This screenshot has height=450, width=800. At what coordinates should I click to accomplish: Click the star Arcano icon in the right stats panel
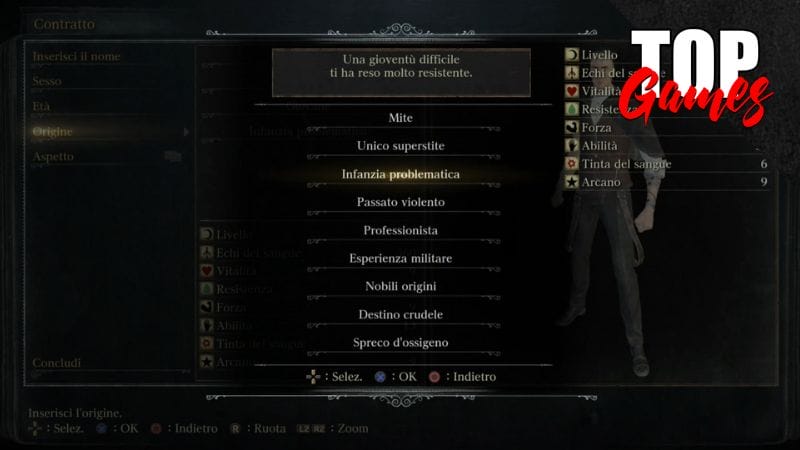click(571, 182)
